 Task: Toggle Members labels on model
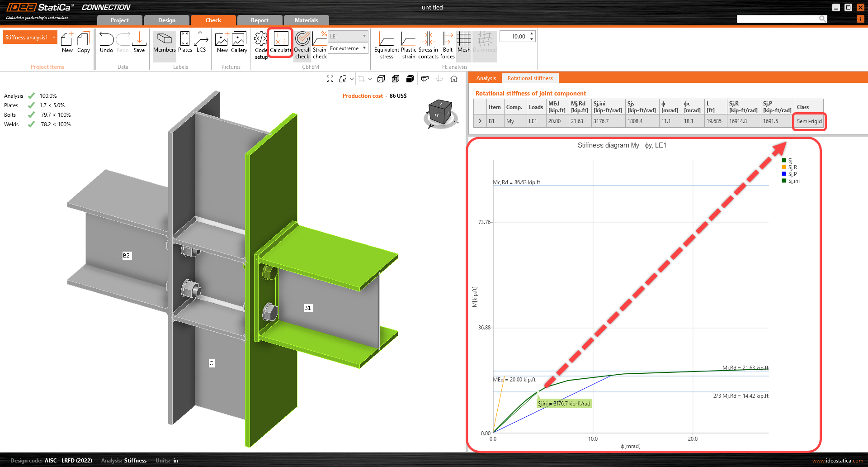coord(164,43)
